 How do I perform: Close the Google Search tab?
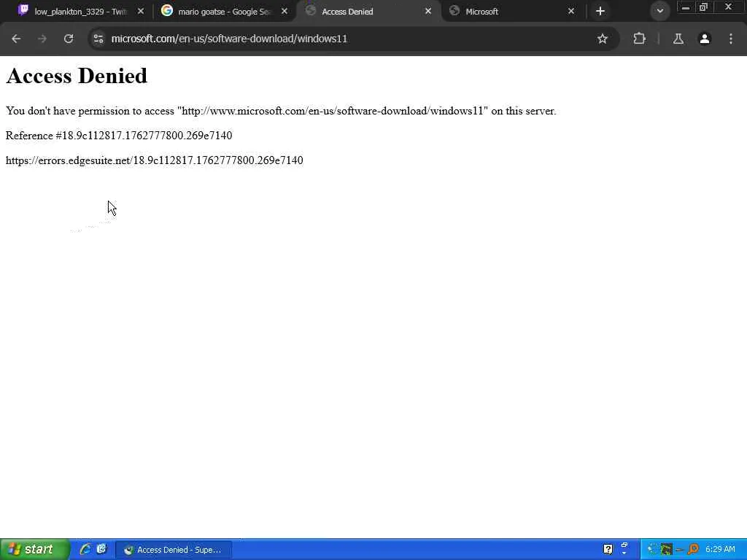[x=285, y=11]
